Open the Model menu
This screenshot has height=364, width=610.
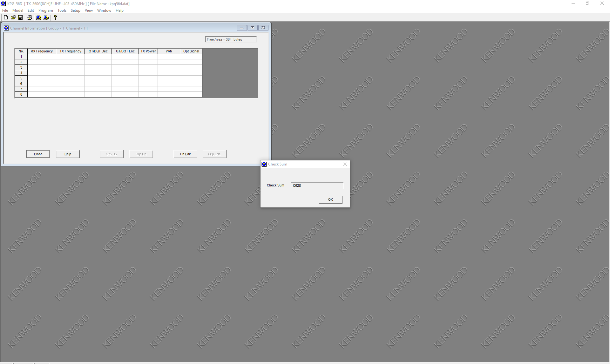[18, 10]
